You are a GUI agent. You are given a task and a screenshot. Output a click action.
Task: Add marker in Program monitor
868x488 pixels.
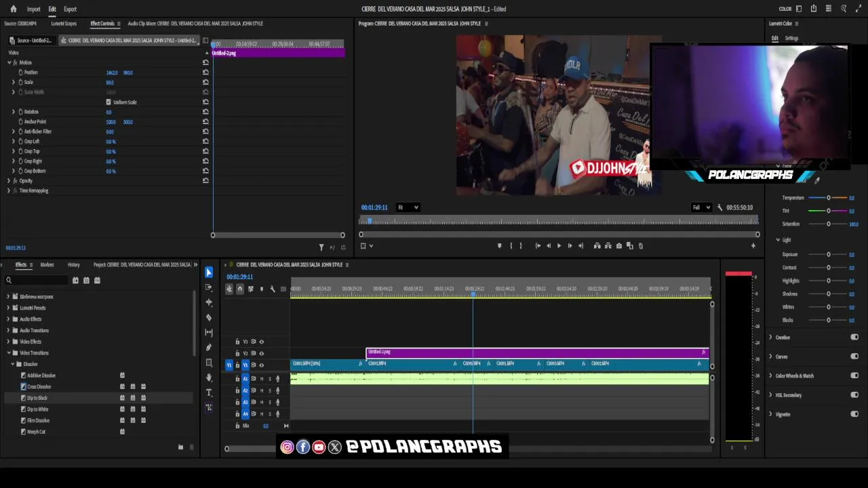click(x=500, y=246)
